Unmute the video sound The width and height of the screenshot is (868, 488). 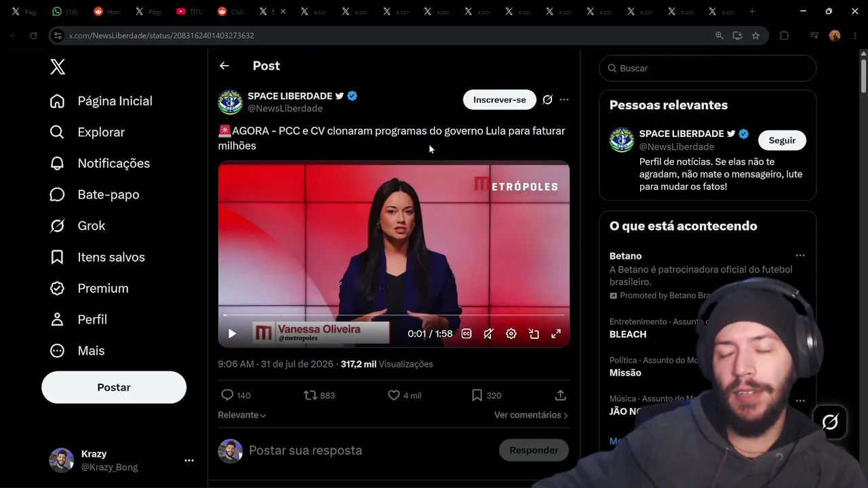click(488, 333)
